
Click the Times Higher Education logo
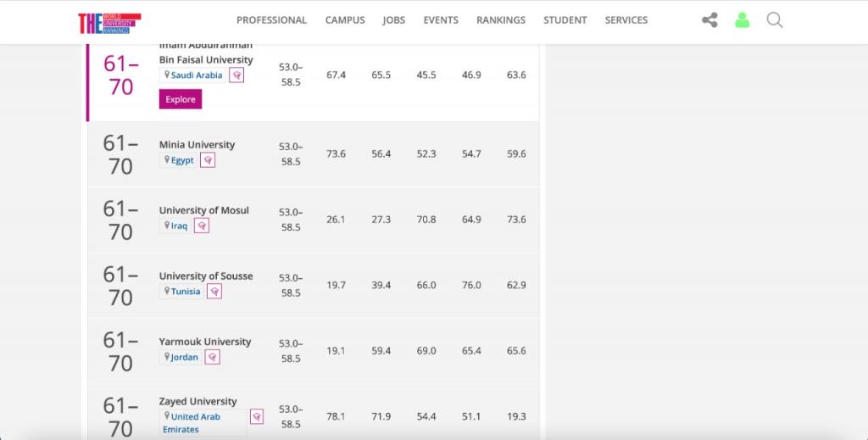[x=108, y=22]
